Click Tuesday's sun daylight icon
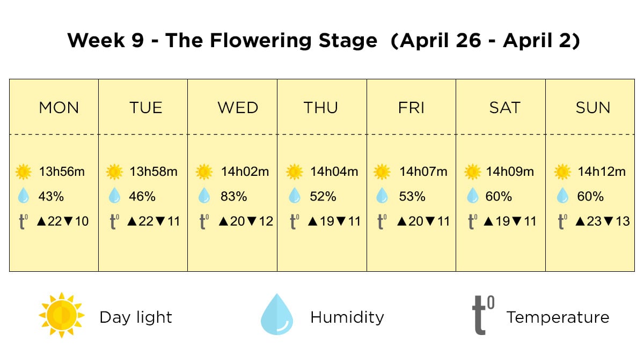This screenshot has width=644, height=364. 114,172
